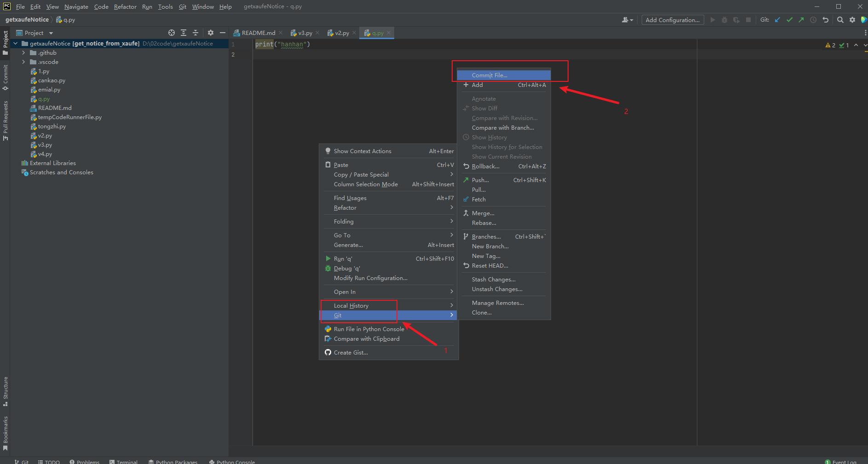Open Search Everywhere magnifier icon

coord(840,20)
